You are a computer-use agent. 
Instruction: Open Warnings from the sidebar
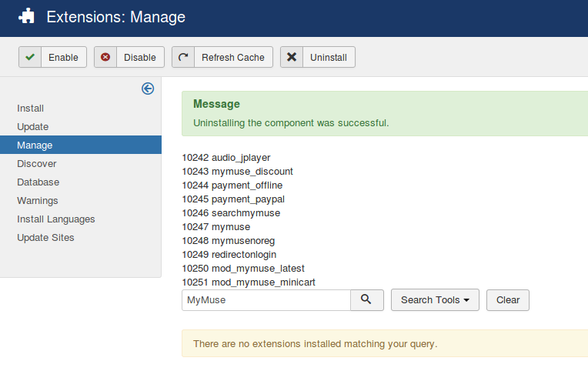38,201
